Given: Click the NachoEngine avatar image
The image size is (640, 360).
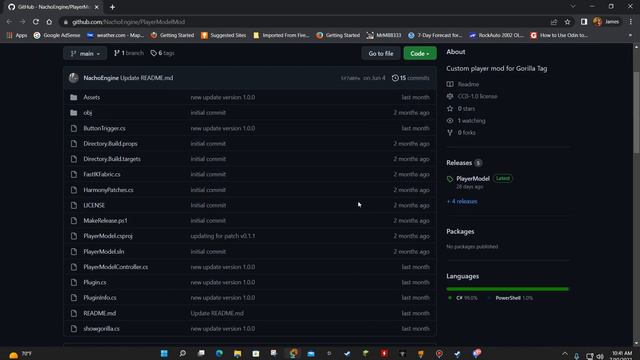Looking at the screenshot, I should tap(73, 78).
